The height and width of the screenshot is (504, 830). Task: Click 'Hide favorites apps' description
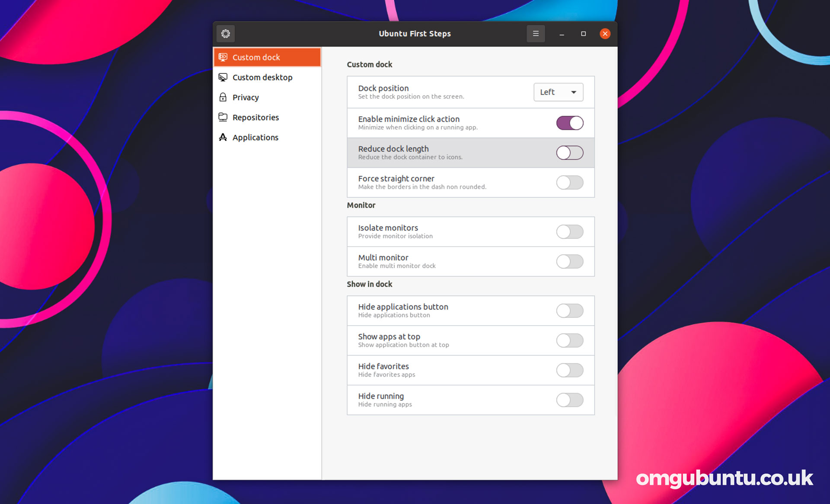[x=386, y=375]
